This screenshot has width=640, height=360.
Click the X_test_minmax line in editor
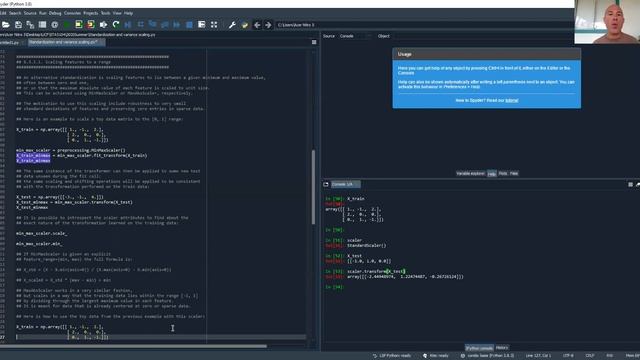point(32,208)
